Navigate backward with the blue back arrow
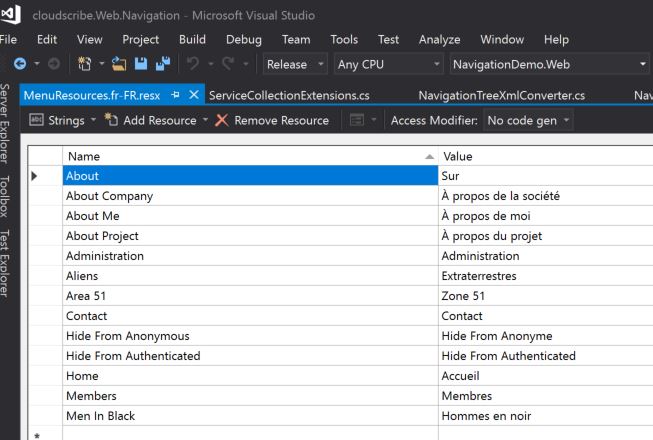 20,64
